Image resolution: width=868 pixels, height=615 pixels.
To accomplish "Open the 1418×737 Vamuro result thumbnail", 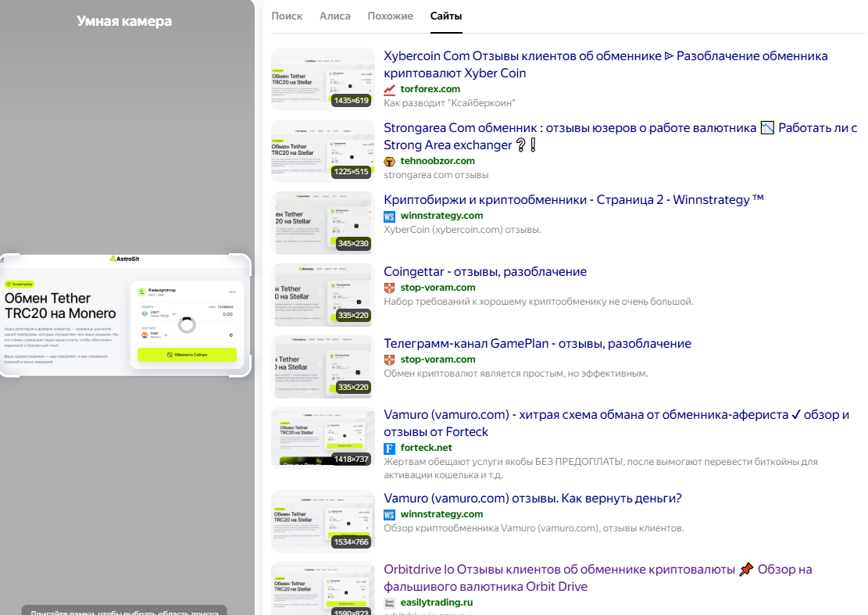I will pyautogui.click(x=323, y=438).
